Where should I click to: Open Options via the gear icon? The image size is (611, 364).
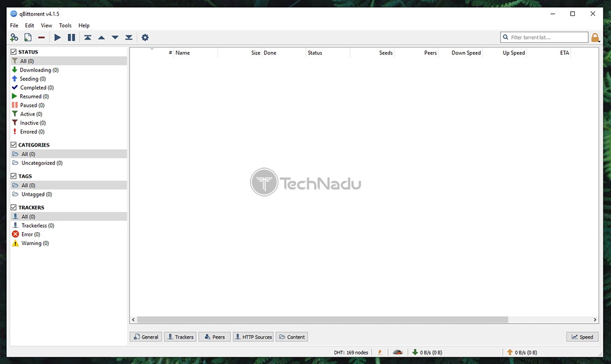(145, 38)
